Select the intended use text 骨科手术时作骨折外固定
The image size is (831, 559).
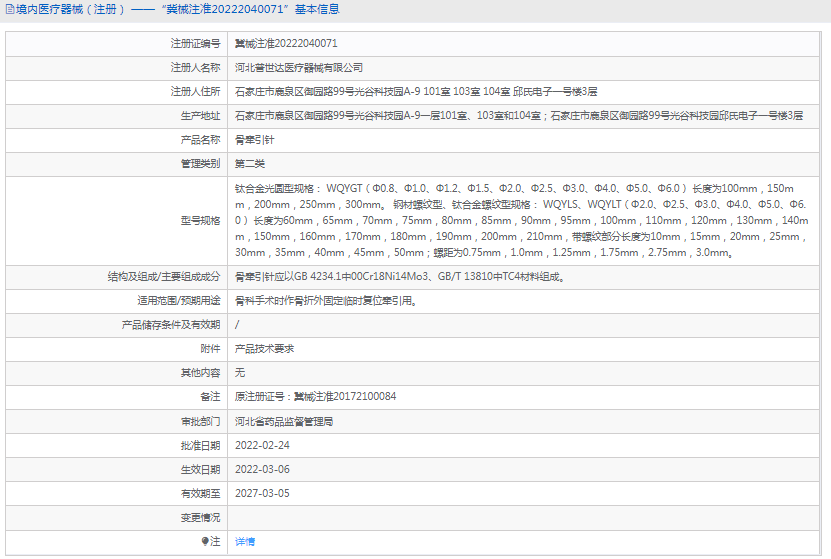(x=326, y=301)
